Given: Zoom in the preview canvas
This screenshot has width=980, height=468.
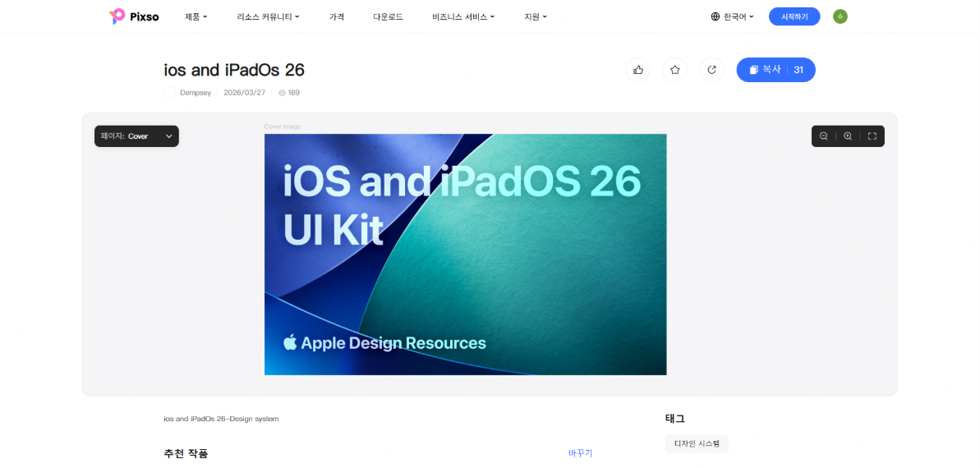Looking at the screenshot, I should [848, 136].
